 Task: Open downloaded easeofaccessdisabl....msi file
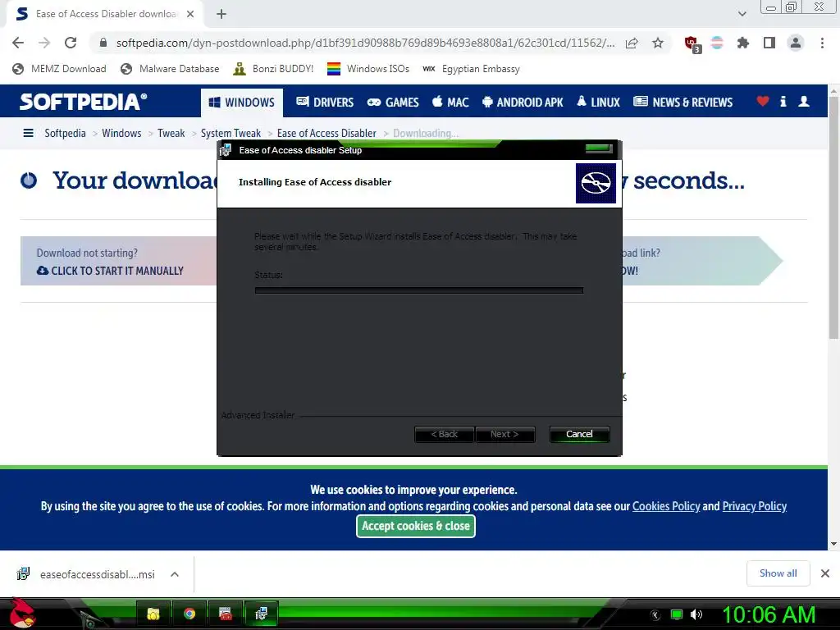click(87, 574)
